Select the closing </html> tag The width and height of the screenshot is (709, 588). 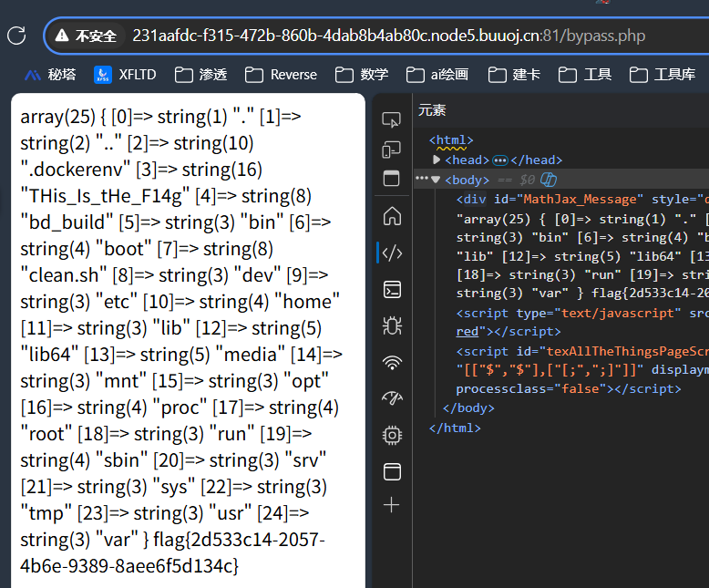coord(455,428)
